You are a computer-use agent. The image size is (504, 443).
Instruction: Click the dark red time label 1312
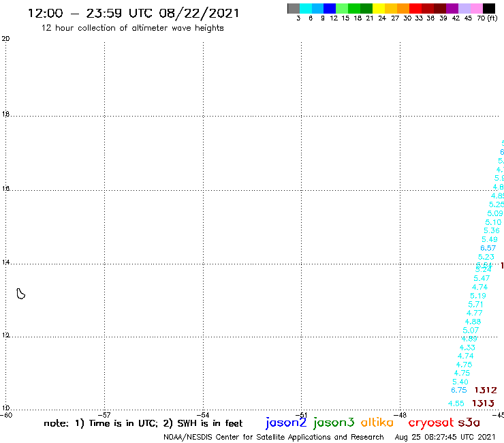pyautogui.click(x=486, y=391)
